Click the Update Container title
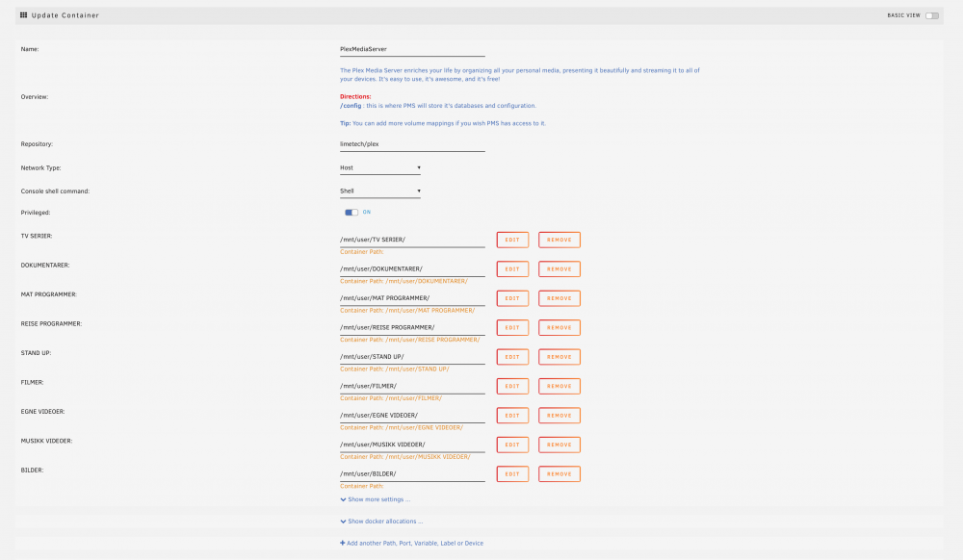 pyautogui.click(x=65, y=15)
